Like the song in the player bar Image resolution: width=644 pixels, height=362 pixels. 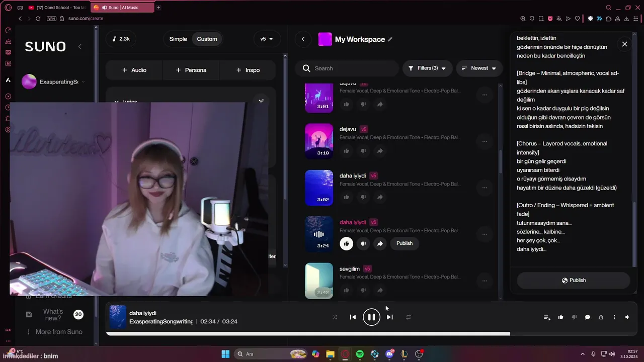(x=560, y=317)
